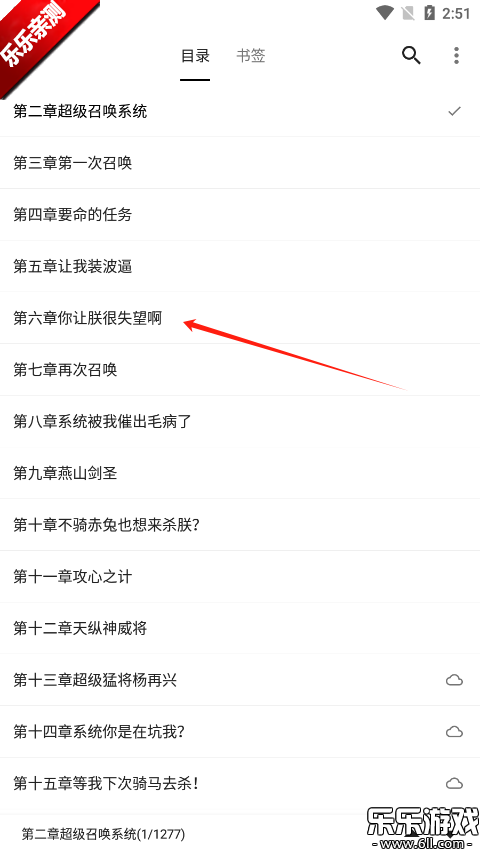Select chapter 第四章要命的任务
Image resolution: width=480 pixels, height=853 pixels.
[240, 215]
